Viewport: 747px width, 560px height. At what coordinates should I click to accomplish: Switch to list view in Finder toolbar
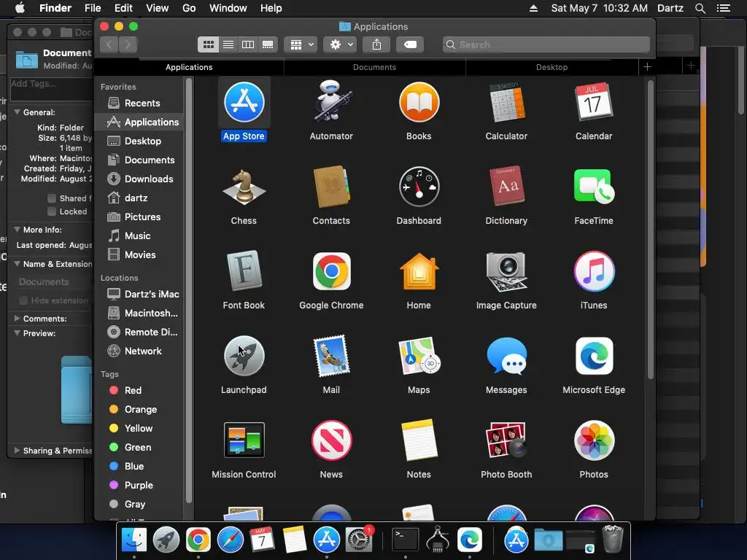tap(228, 44)
